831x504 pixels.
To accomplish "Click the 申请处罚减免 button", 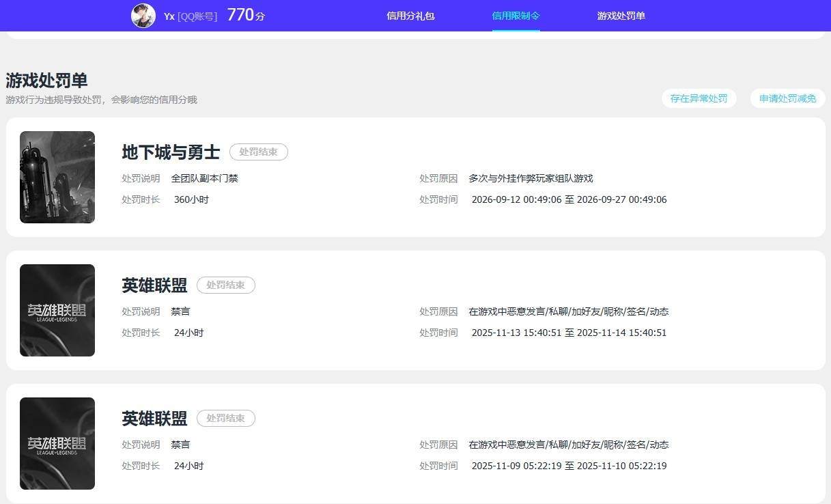I will [x=787, y=98].
